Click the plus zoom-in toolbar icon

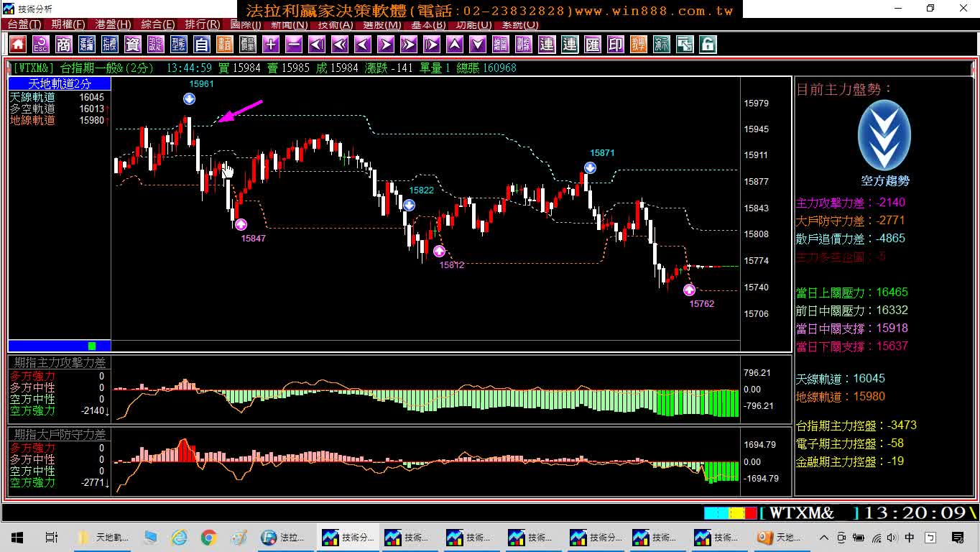(270, 45)
